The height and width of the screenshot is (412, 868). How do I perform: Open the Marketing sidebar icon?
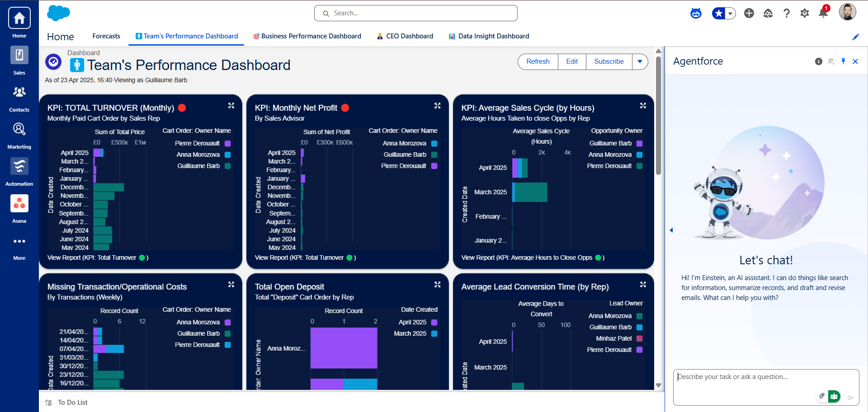coord(19,129)
